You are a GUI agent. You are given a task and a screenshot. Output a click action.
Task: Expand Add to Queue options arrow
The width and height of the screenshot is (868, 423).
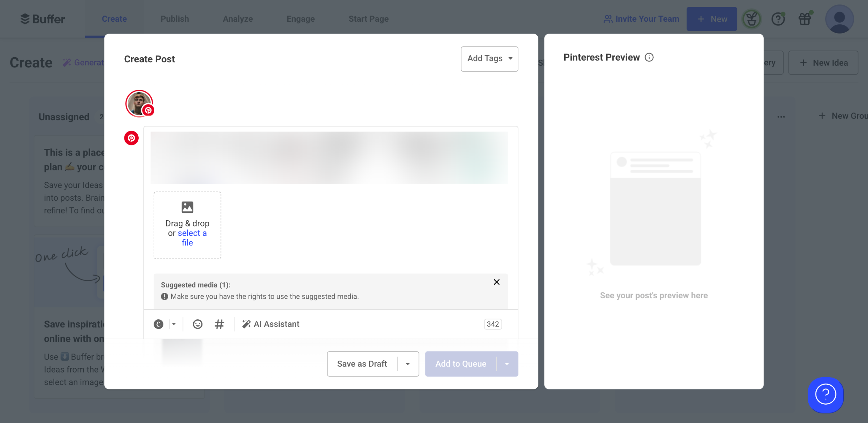[x=507, y=364]
